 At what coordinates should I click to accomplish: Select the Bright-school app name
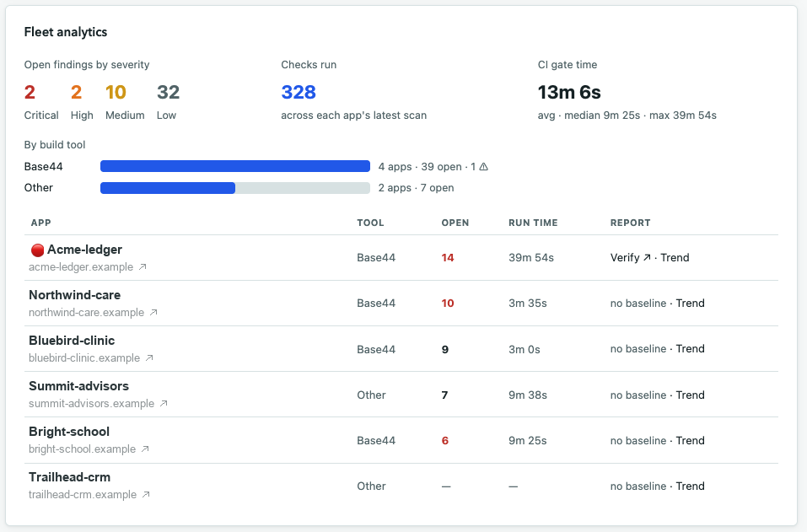pos(69,432)
